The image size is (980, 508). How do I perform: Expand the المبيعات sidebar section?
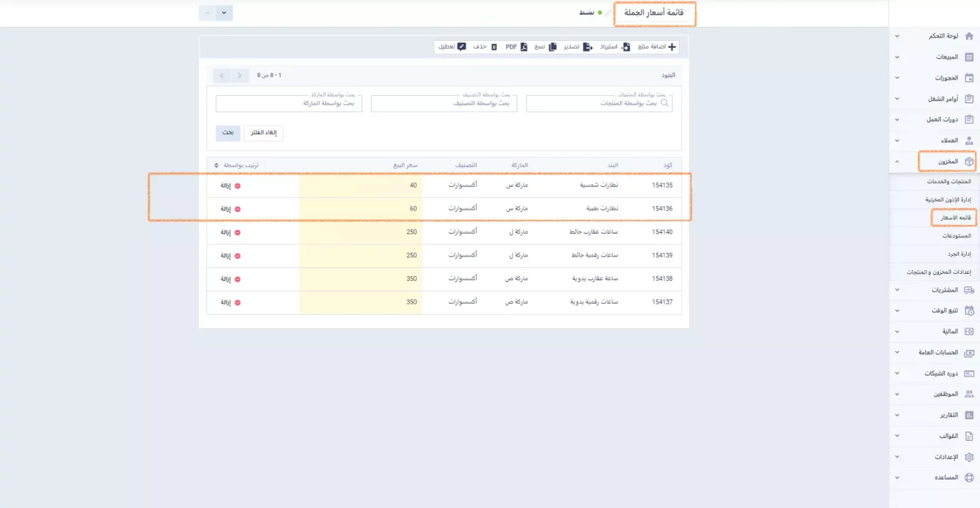pyautogui.click(x=897, y=57)
